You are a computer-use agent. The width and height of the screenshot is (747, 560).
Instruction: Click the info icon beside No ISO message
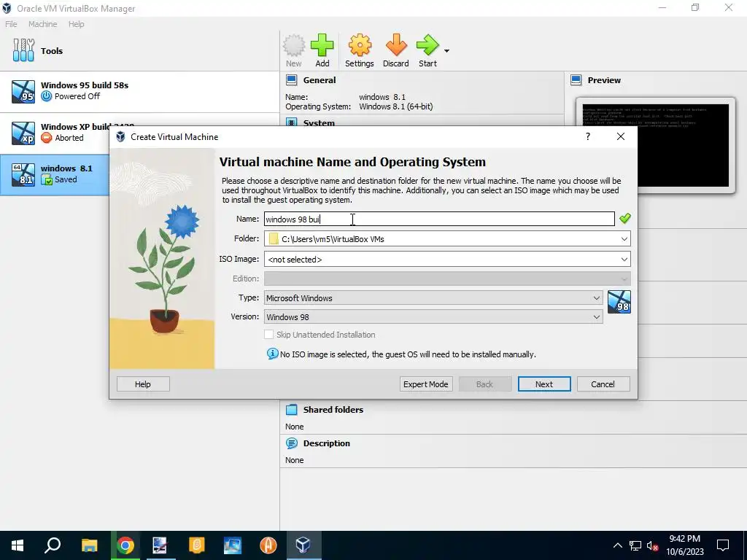point(273,354)
